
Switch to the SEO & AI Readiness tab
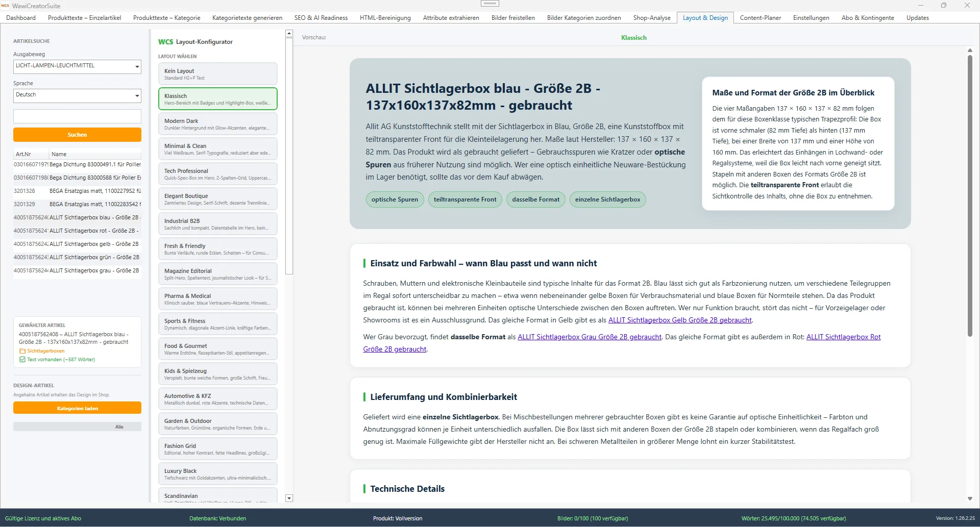point(321,17)
